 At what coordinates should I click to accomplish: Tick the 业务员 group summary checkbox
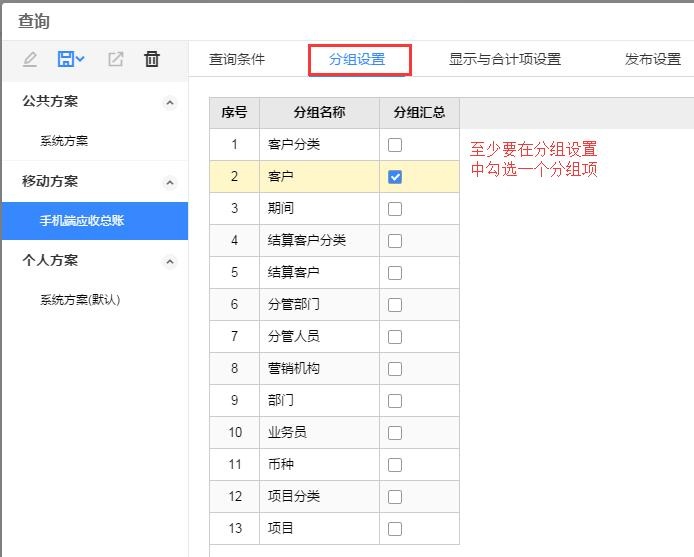coord(395,433)
